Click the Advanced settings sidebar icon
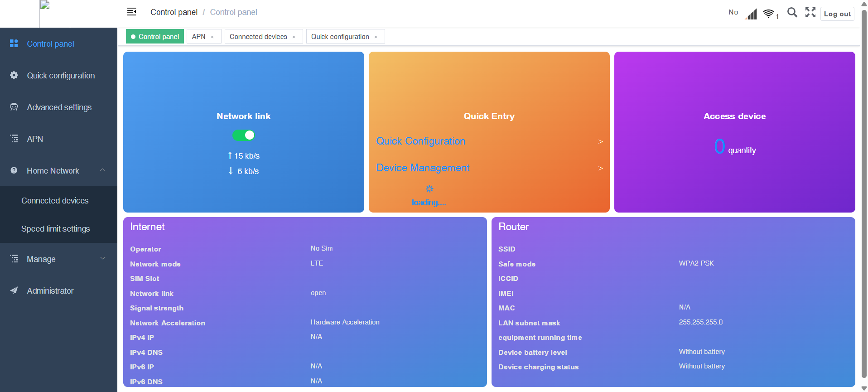868x392 pixels. click(14, 107)
